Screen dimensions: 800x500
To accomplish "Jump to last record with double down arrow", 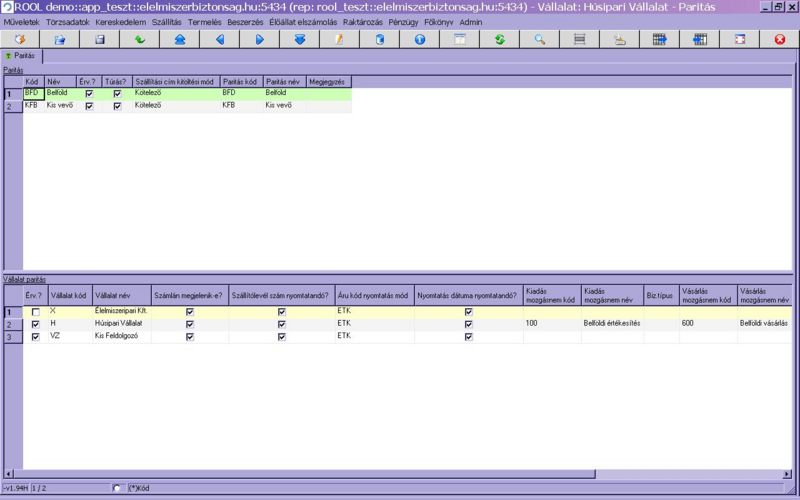I will tap(299, 40).
